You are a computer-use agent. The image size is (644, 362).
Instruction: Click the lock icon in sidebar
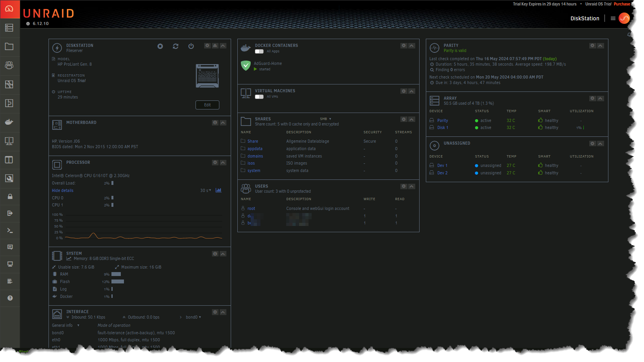(x=10, y=197)
